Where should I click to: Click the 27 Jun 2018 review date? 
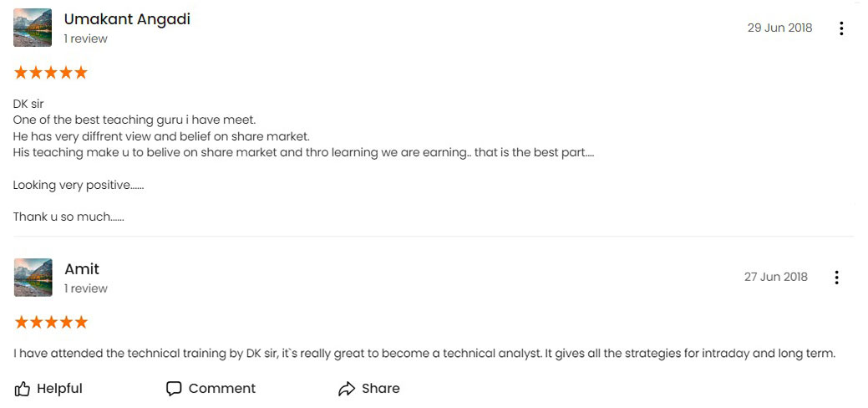pyautogui.click(x=775, y=278)
